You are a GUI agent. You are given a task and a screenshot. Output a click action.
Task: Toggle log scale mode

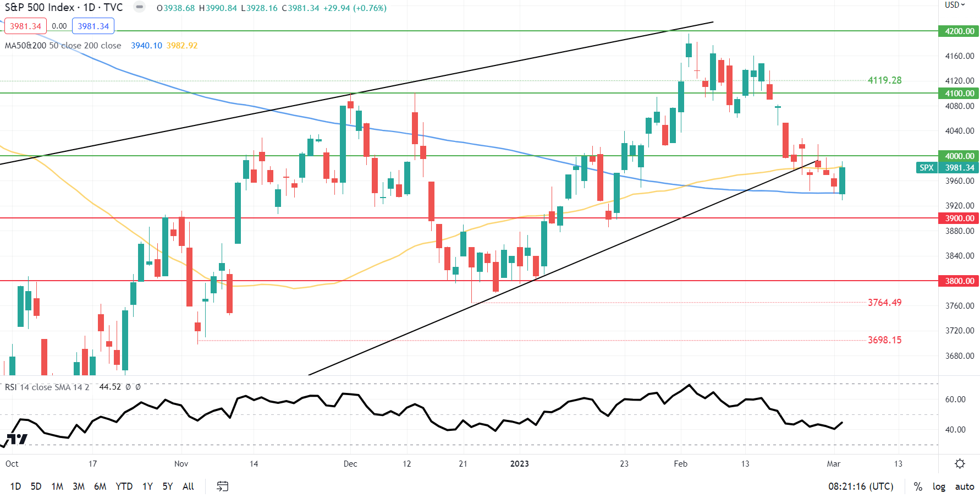939,486
